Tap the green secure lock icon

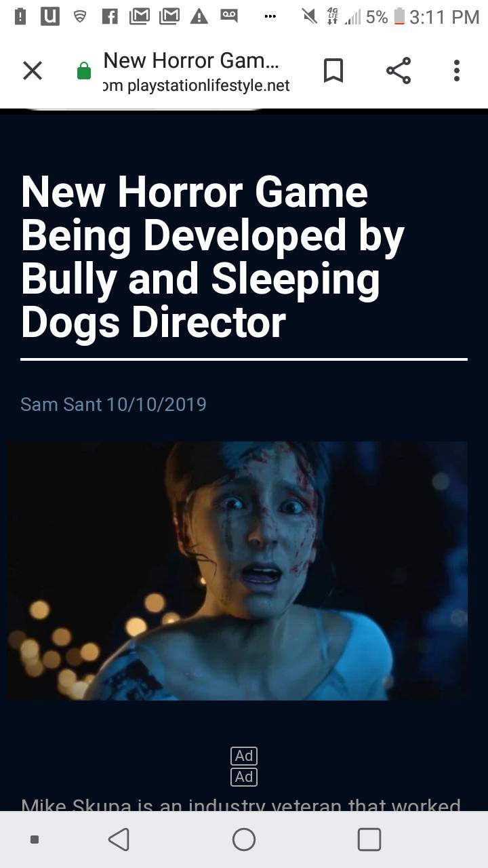(x=84, y=71)
